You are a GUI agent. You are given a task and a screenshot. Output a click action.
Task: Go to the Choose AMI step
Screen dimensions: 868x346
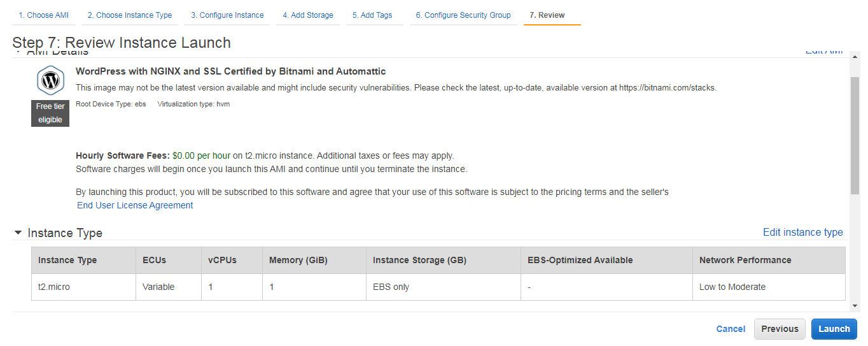43,15
